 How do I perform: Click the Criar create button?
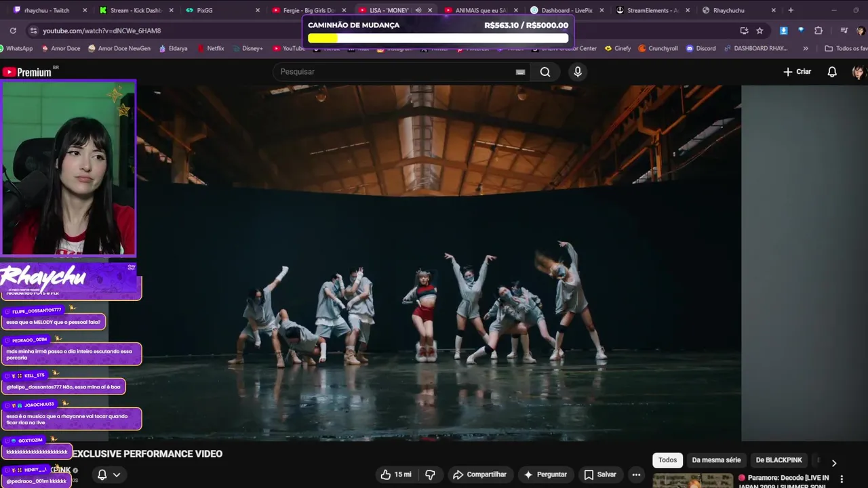click(797, 72)
